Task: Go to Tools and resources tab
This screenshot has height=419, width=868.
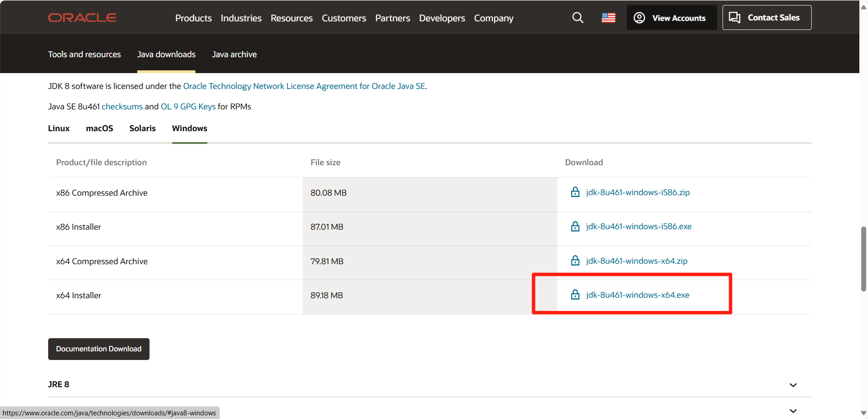Action: (x=85, y=54)
